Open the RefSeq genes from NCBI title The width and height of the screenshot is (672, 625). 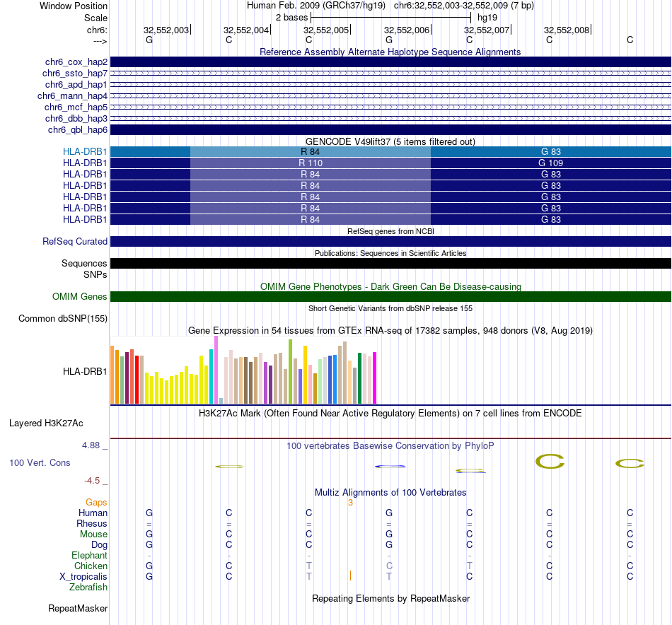390,231
